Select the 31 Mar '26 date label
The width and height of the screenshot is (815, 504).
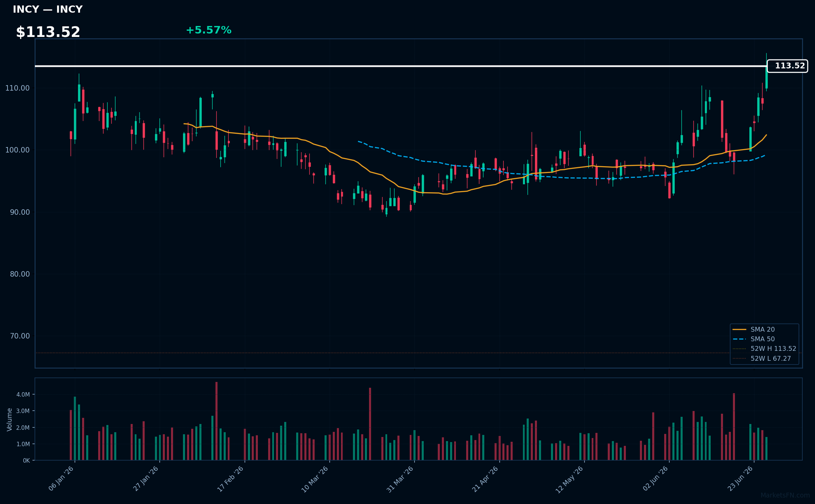point(400,479)
